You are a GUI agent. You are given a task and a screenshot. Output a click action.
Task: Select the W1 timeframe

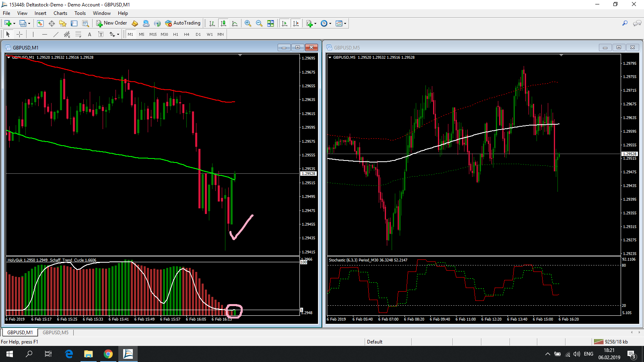click(210, 34)
